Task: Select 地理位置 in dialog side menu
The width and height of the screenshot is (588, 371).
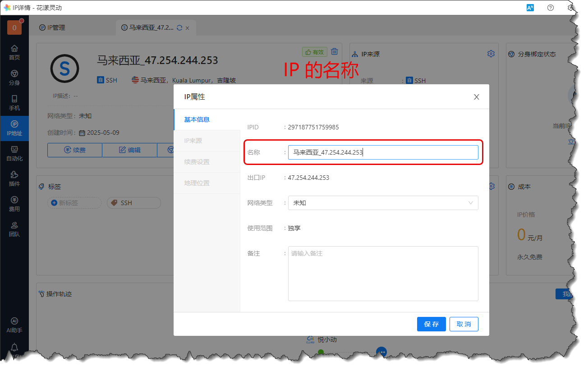Action: [197, 183]
